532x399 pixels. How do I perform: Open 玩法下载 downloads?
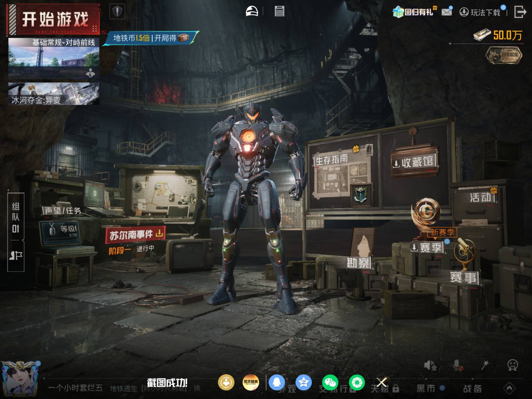(480, 12)
